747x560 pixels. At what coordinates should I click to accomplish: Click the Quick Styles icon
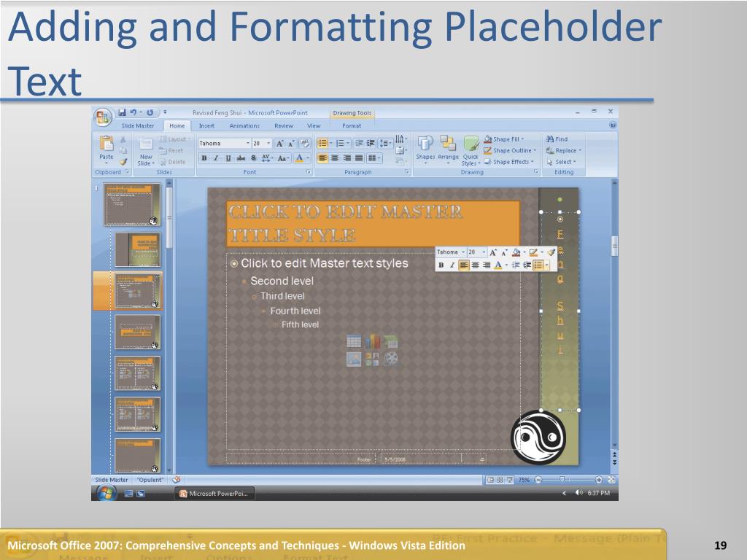coord(471,144)
